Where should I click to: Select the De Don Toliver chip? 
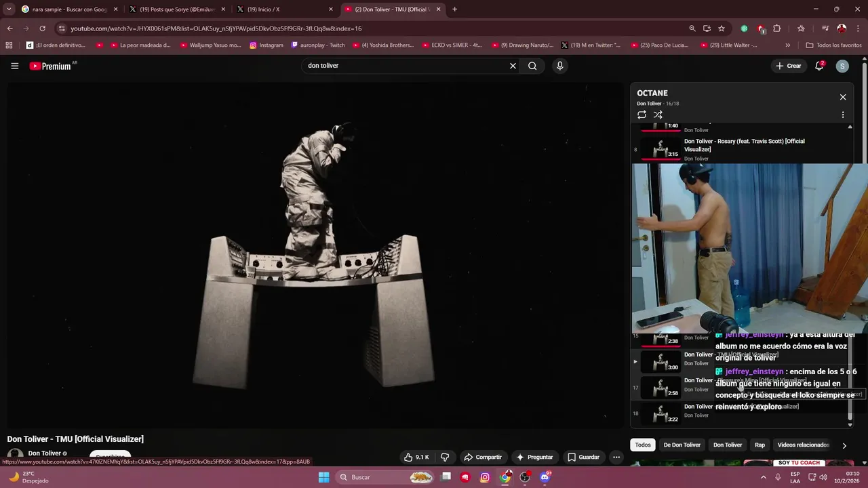point(682,445)
